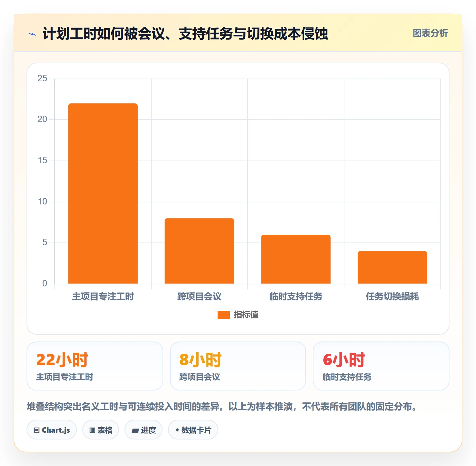Image resolution: width=476 pixels, height=466 pixels.
Task: Click the 临时支持任务 label under 6小时
Action: (347, 377)
